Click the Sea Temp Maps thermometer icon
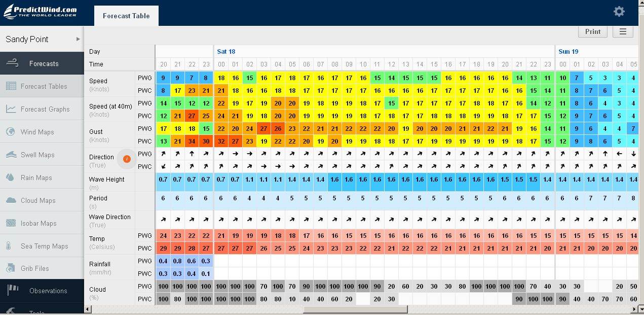 (x=9, y=246)
